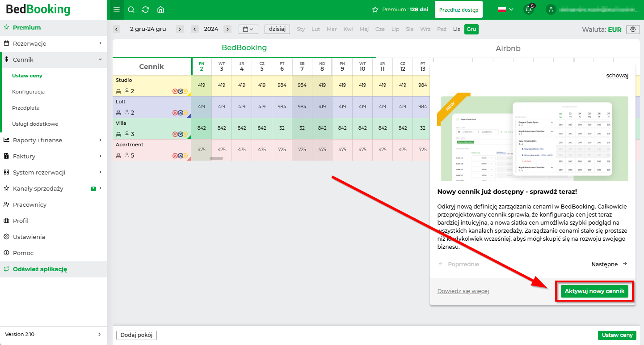The height and width of the screenshot is (345, 644).
Task: Open Ustawienia in sidebar
Action: click(54, 237)
